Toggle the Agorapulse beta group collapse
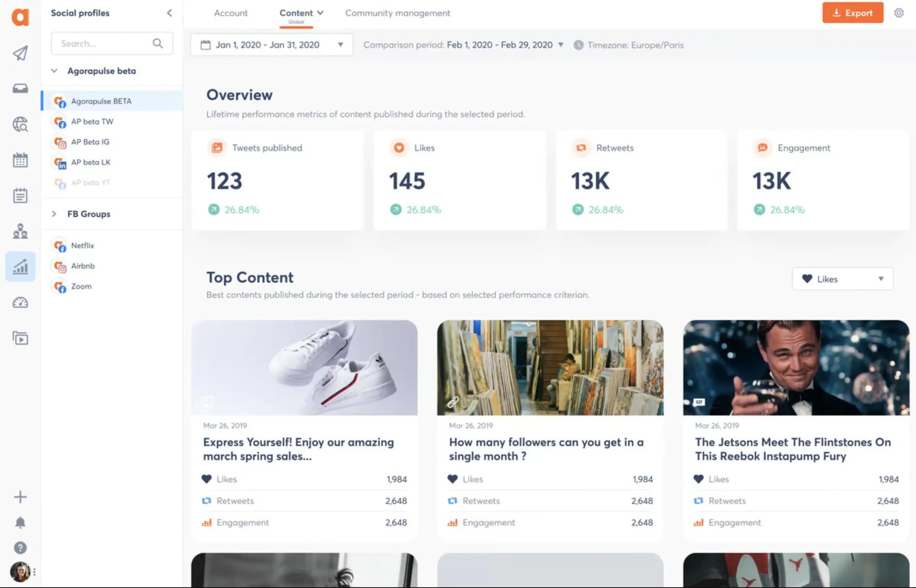916x588 pixels. (x=54, y=70)
